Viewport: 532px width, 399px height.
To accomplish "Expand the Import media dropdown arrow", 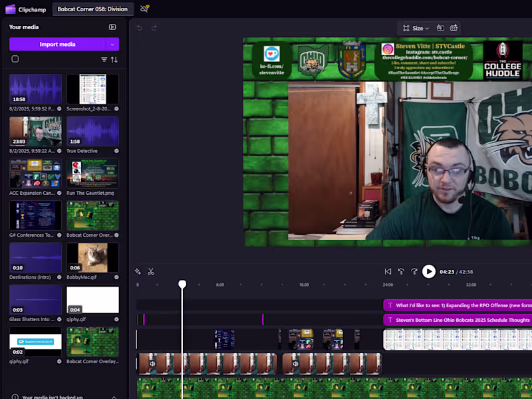I will tap(112, 44).
